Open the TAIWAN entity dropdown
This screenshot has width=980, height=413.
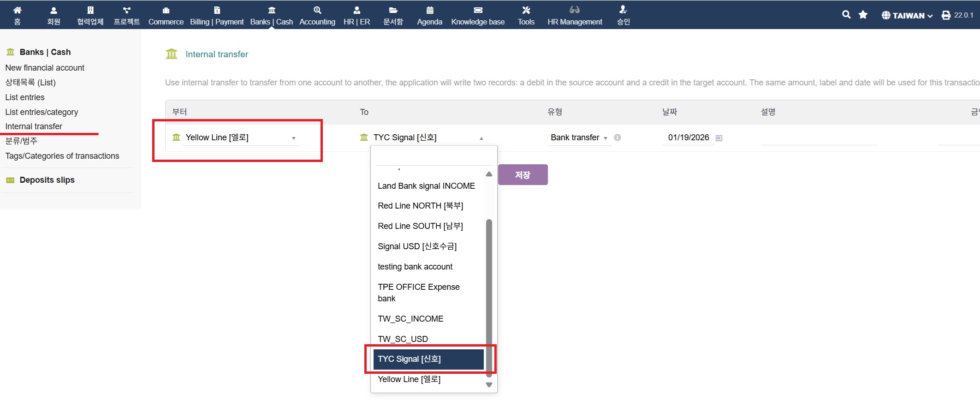pyautogui.click(x=907, y=15)
